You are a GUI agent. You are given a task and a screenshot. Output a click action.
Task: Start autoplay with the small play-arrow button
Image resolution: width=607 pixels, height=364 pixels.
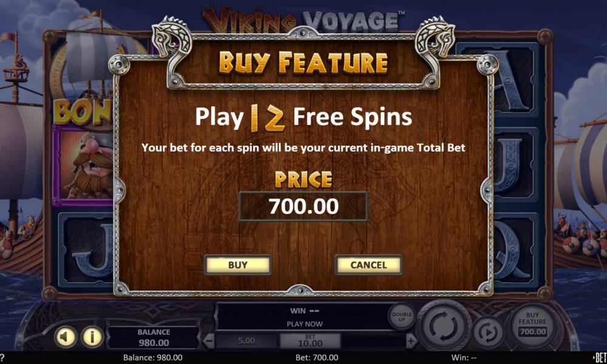488,332
